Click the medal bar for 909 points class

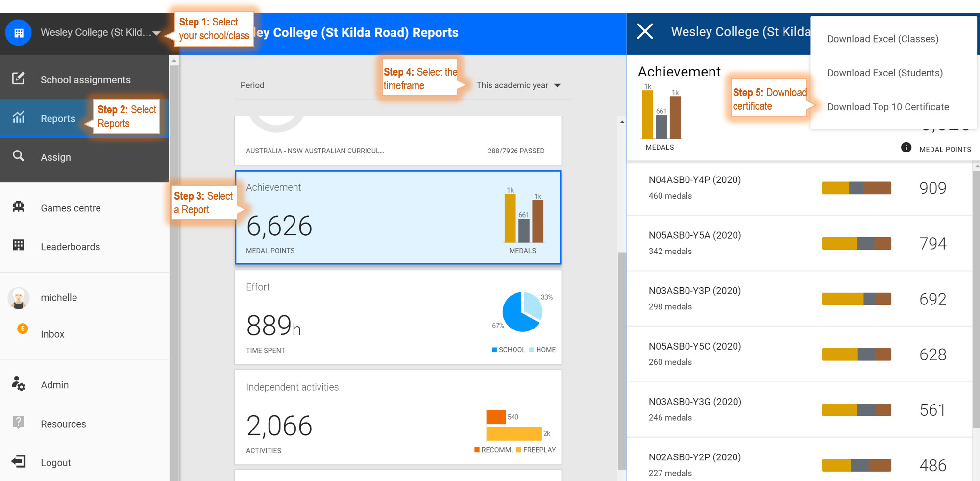[x=857, y=188]
